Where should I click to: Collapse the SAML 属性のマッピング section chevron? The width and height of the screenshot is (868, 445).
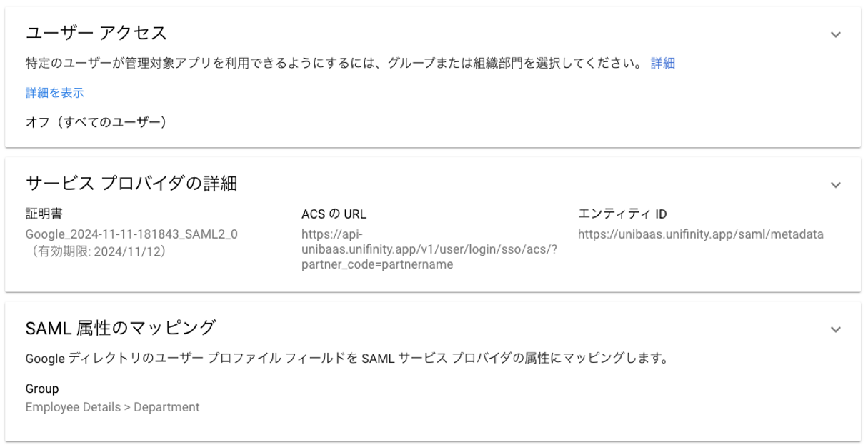(x=836, y=329)
